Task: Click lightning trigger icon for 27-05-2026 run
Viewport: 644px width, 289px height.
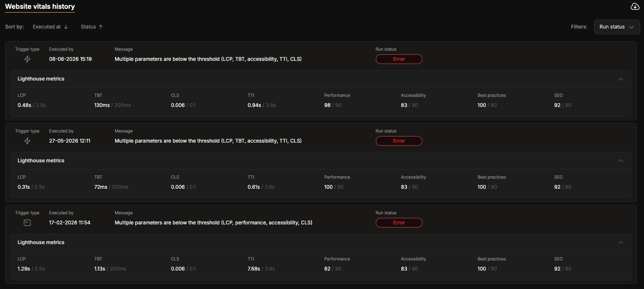Action: point(27,141)
